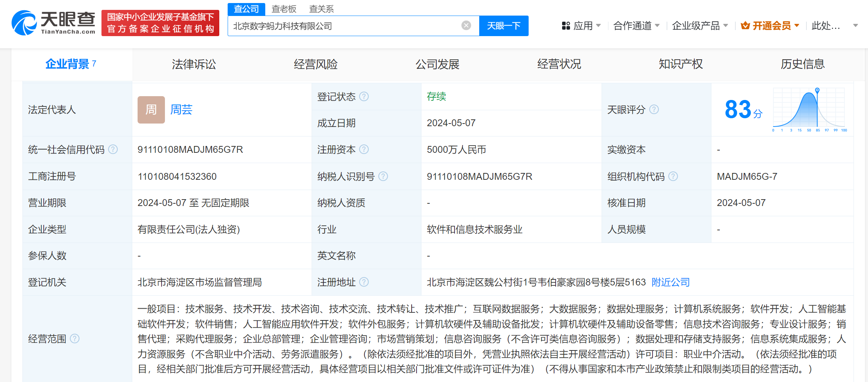Image resolution: width=868 pixels, height=382 pixels.
Task: Click the crown icon next to 开通会员
Action: point(745,25)
